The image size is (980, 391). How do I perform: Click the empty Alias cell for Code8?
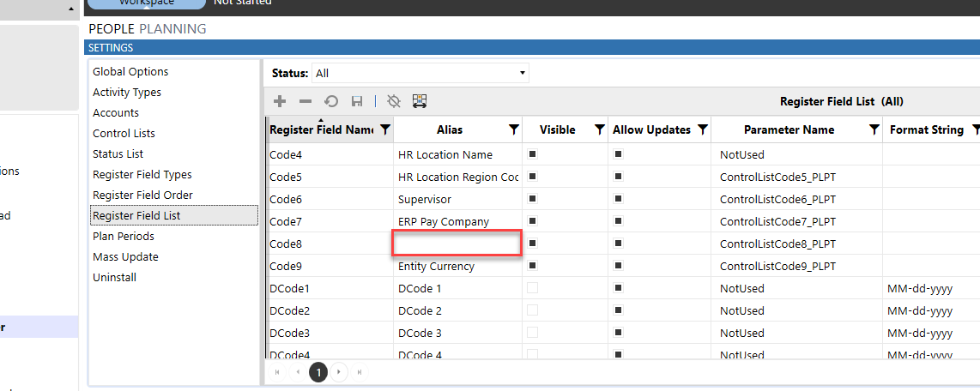click(x=457, y=244)
